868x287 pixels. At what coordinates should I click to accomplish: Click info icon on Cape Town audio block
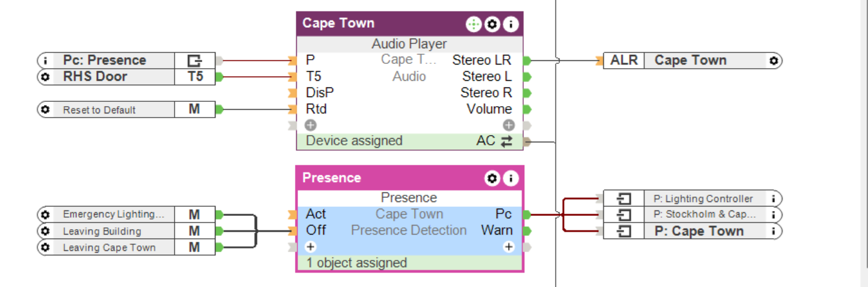510,24
